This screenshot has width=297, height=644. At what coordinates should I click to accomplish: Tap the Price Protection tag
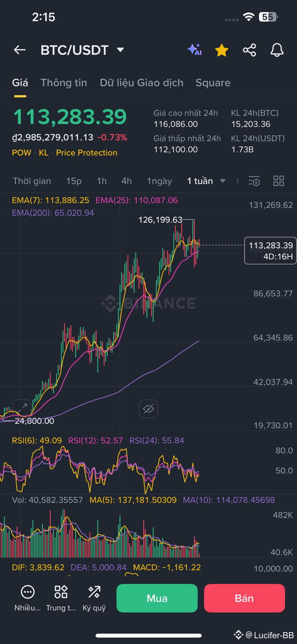(86, 153)
